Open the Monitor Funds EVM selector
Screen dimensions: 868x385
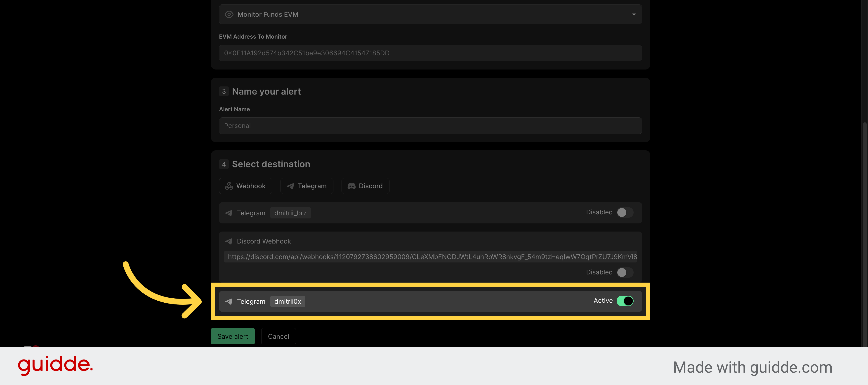[x=430, y=14]
